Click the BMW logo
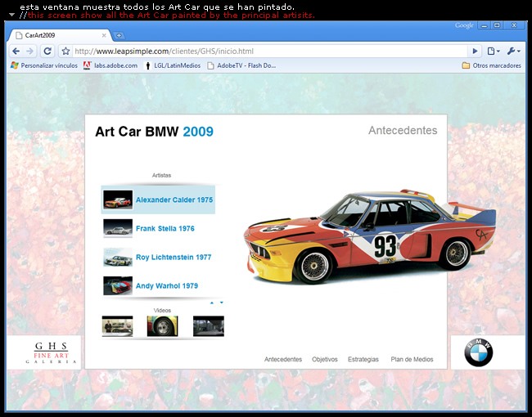 [479, 353]
